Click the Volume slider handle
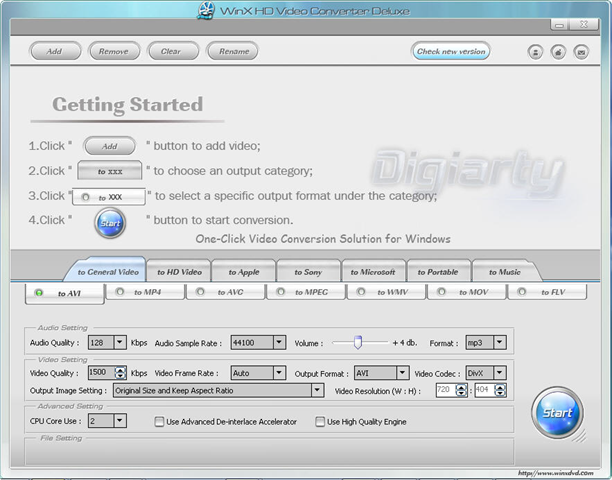Screen dimensions: 612x480 [x=358, y=342]
